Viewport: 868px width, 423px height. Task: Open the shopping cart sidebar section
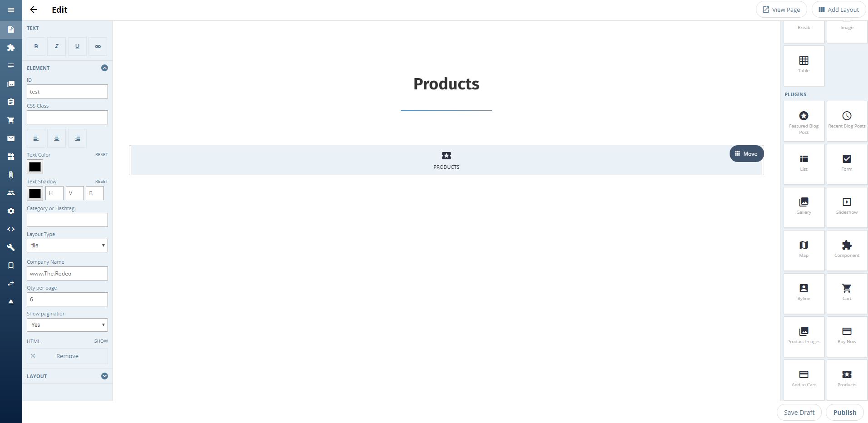coord(11,120)
